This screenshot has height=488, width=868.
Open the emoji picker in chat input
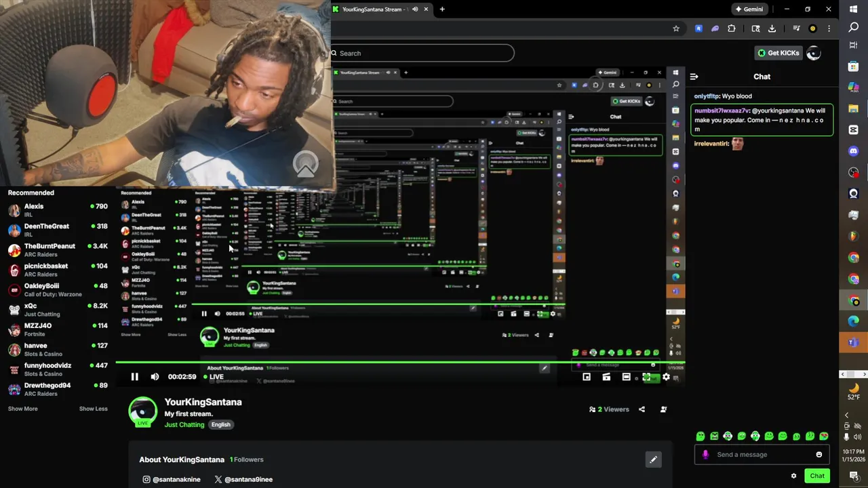tap(818, 455)
